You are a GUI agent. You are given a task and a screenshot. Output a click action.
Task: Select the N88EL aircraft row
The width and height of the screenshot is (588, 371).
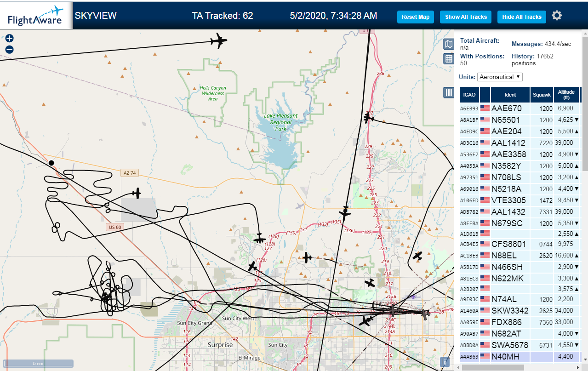pos(519,256)
